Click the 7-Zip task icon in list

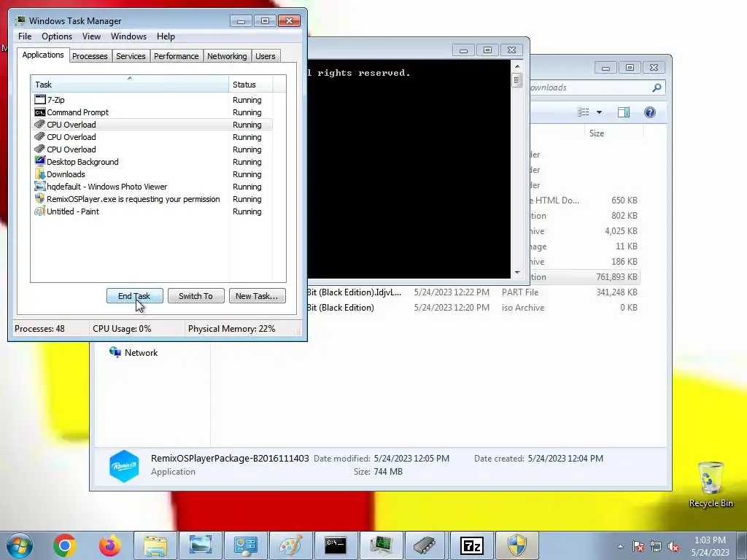click(40, 99)
